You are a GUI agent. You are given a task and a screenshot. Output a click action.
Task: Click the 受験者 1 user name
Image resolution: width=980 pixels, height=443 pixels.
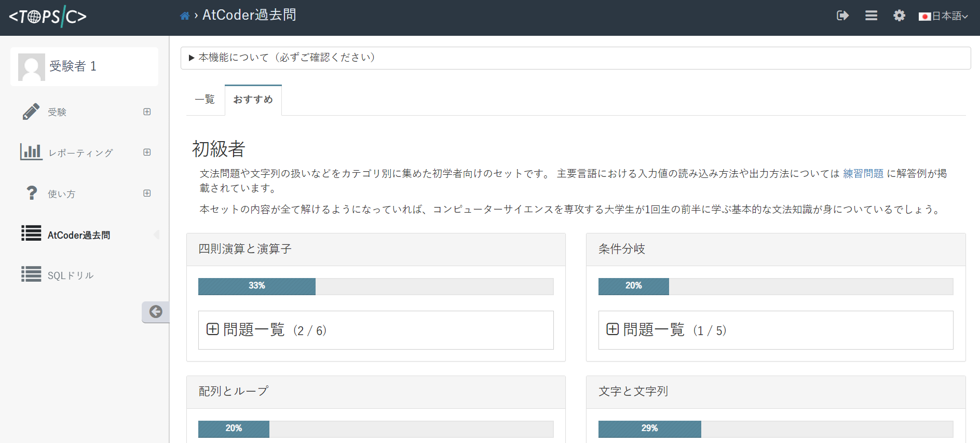tap(73, 66)
